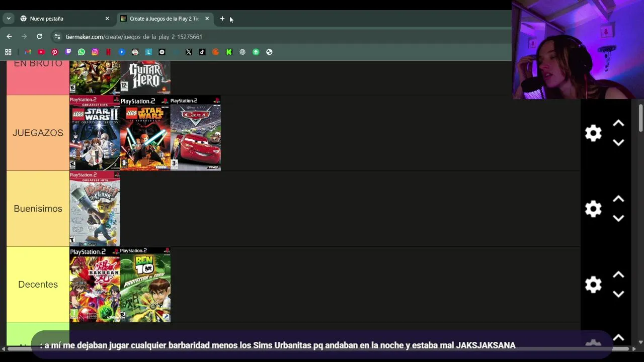Open settings for the JUEGAZOS tier

(593, 133)
